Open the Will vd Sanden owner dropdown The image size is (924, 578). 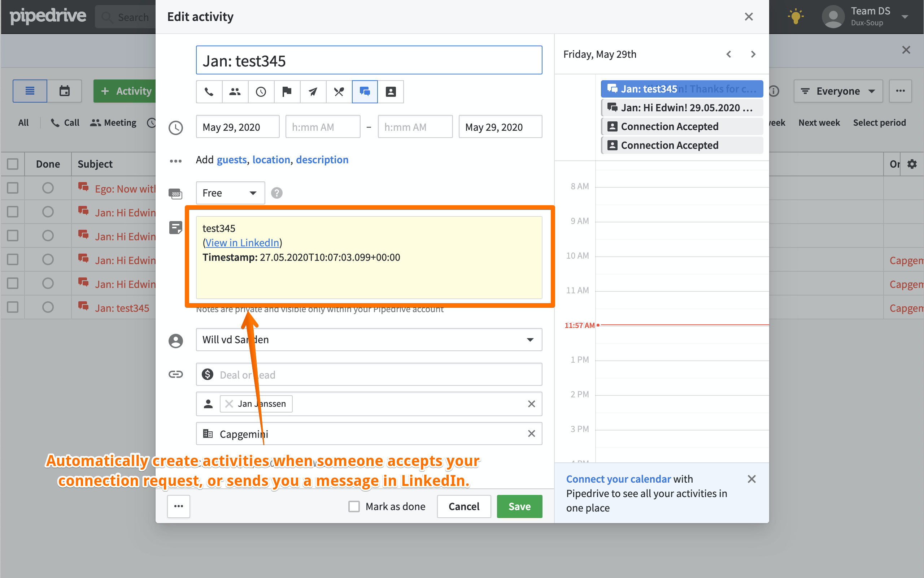point(369,340)
